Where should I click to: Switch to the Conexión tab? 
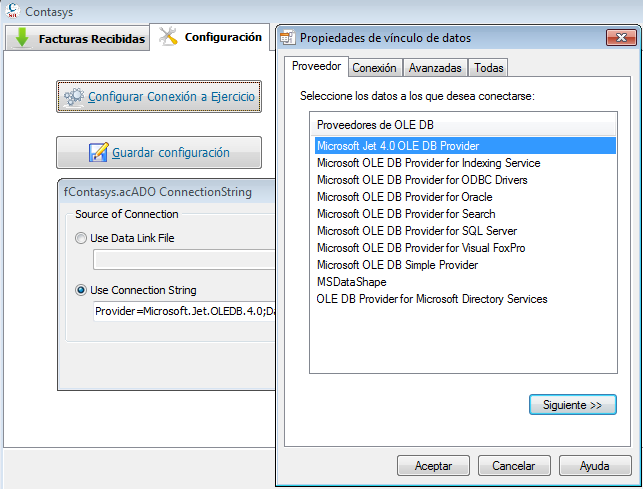click(x=375, y=68)
